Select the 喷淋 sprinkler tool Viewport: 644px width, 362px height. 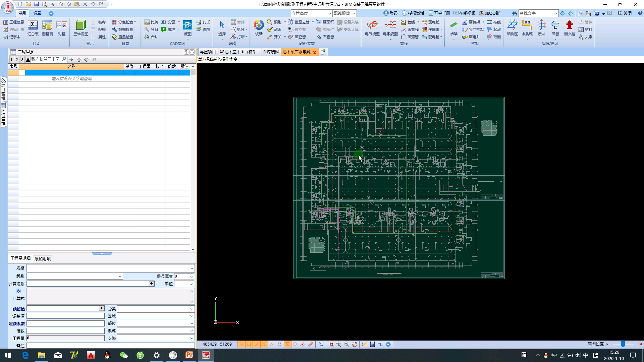pyautogui.click(x=541, y=28)
